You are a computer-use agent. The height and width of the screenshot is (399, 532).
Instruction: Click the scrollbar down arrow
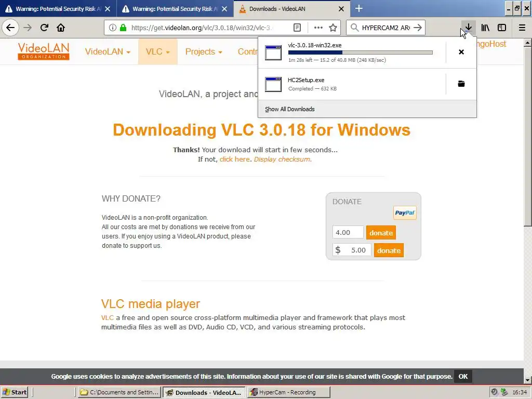coord(528,380)
